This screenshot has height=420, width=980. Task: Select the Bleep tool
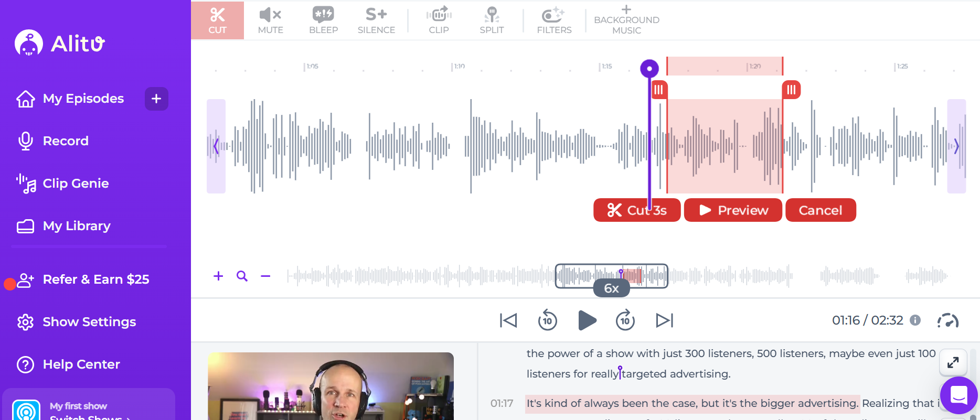coord(323,20)
